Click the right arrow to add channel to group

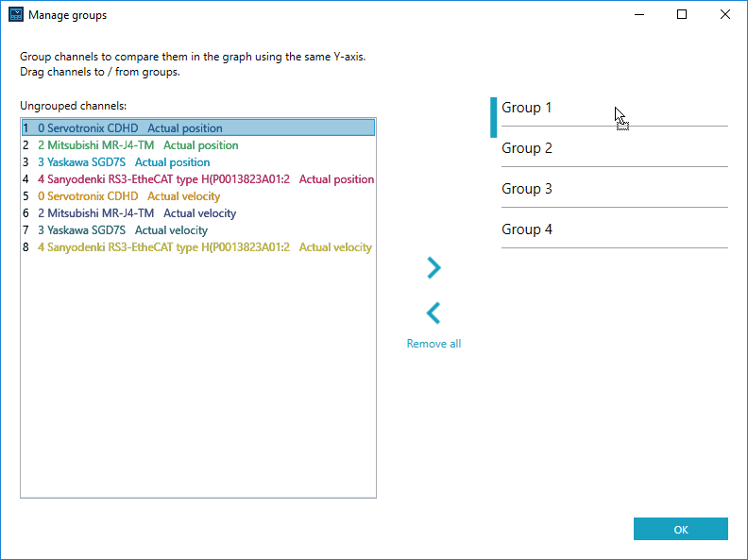433,269
